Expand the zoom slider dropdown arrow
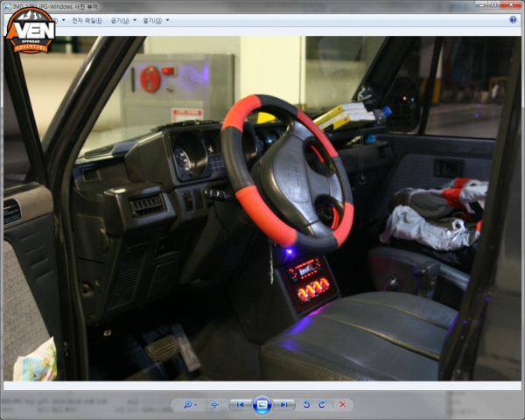This screenshot has height=420, width=525. pos(195,405)
